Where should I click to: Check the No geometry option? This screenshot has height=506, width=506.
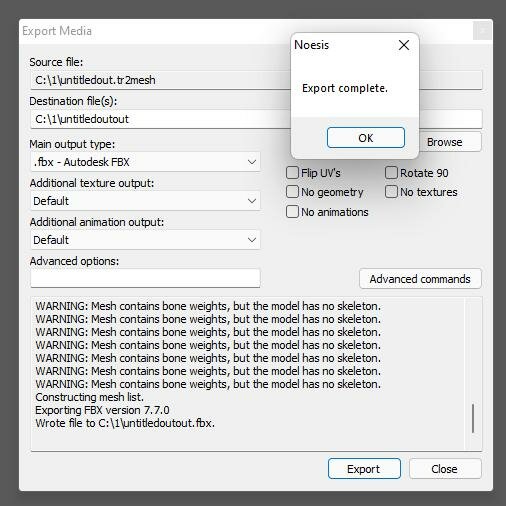[x=292, y=192]
